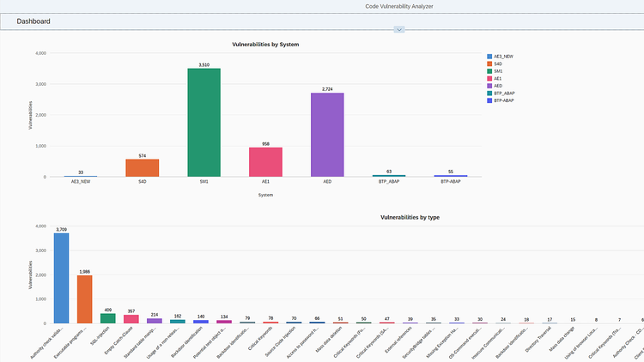This screenshot has height=362, width=644.
Task: Click the 'S4D' legend label
Action: (x=498, y=64)
